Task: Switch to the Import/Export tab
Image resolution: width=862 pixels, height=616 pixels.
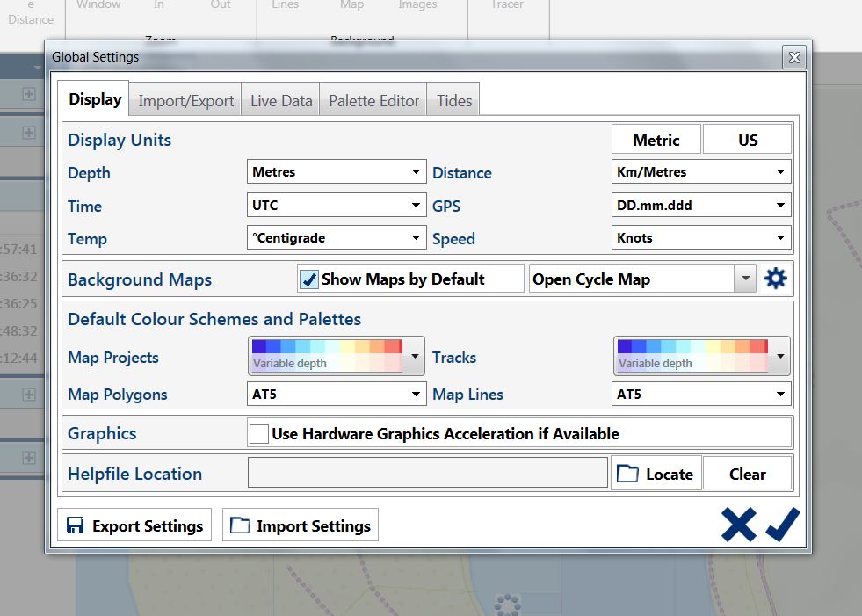Action: click(186, 101)
